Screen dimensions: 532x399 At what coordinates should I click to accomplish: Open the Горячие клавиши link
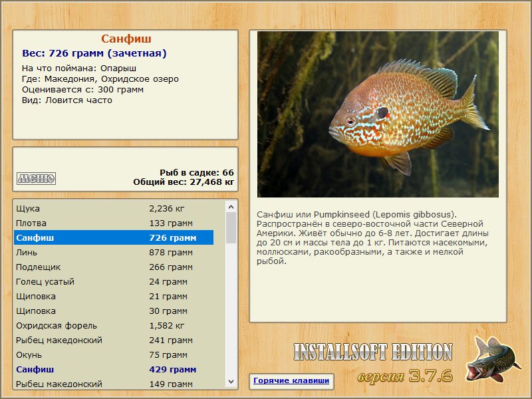pos(291,380)
